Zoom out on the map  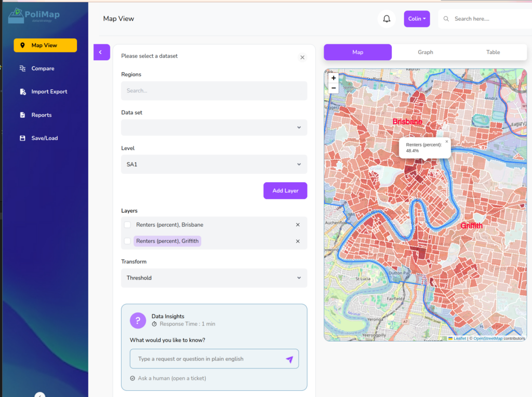pyautogui.click(x=334, y=88)
